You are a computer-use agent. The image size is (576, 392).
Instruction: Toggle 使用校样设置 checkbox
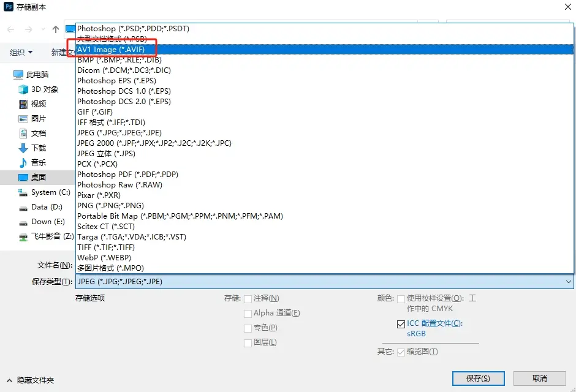click(401, 299)
